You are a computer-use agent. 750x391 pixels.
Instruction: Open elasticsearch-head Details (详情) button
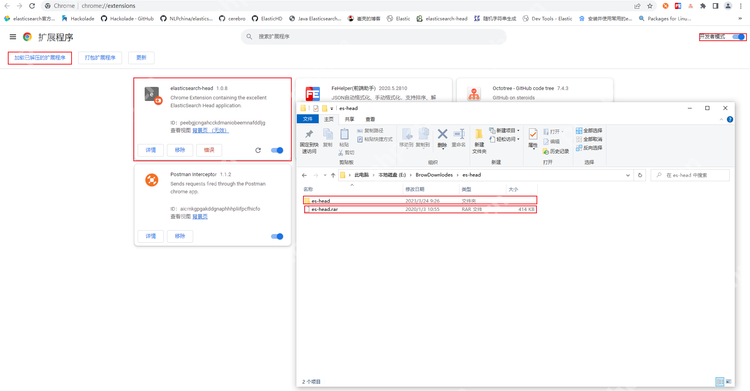pyautogui.click(x=151, y=150)
